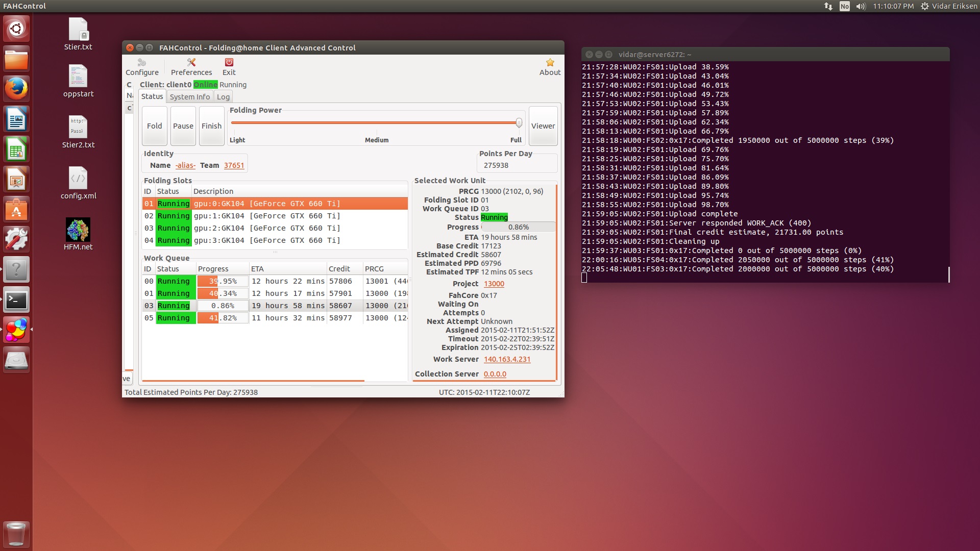Screen dimensions: 980x551
Task: Open the keyboard layout No indicator
Action: (x=845, y=6)
